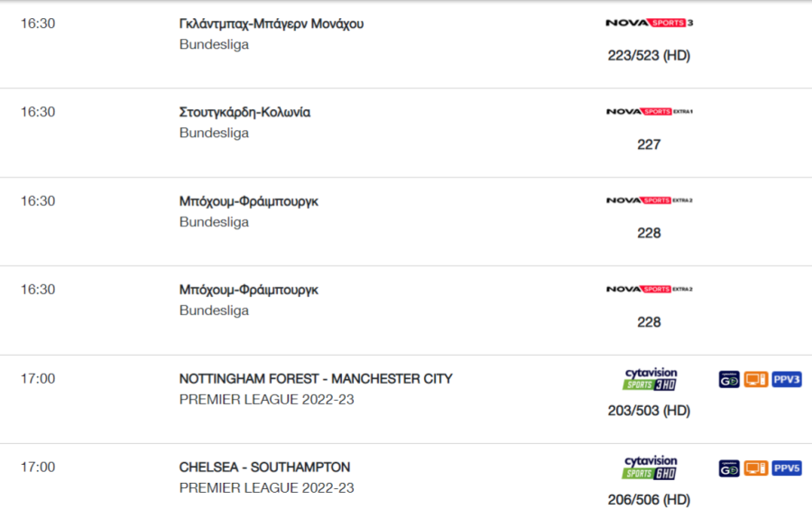Click PREMIER LEAGUE 2022-23 under Chelsea match
This screenshot has width=812, height=519.
(x=267, y=488)
